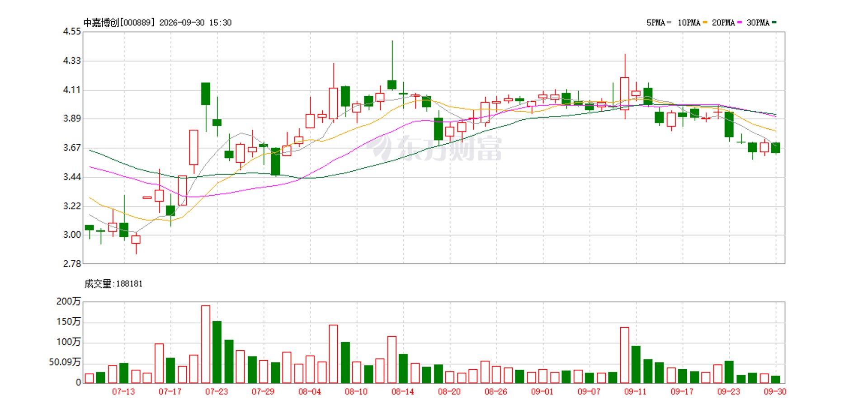Click the 30PMA legend label

tap(758, 23)
